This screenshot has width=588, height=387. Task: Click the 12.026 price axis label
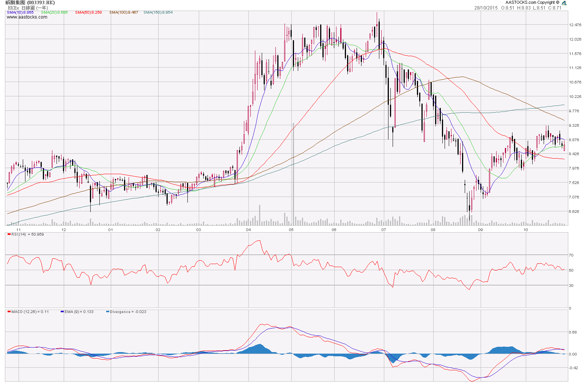click(x=575, y=39)
